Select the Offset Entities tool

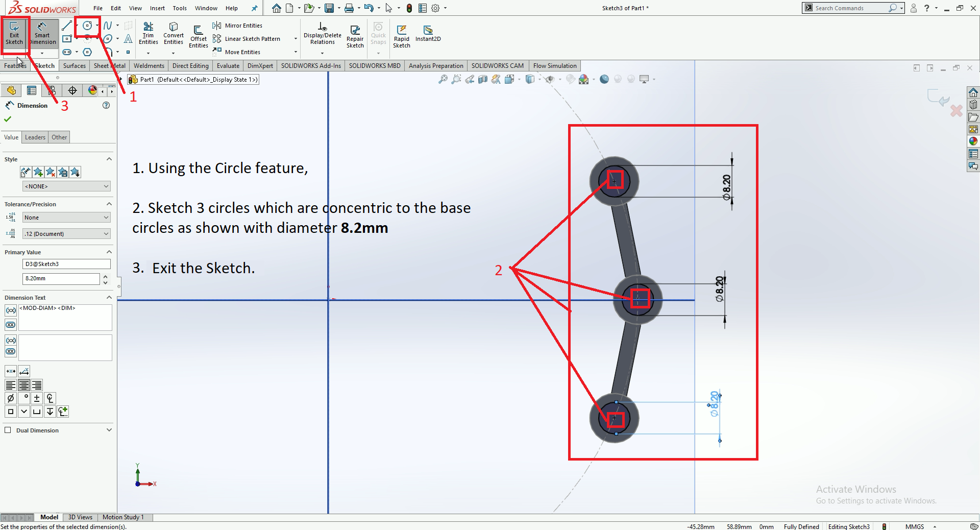[x=199, y=37]
